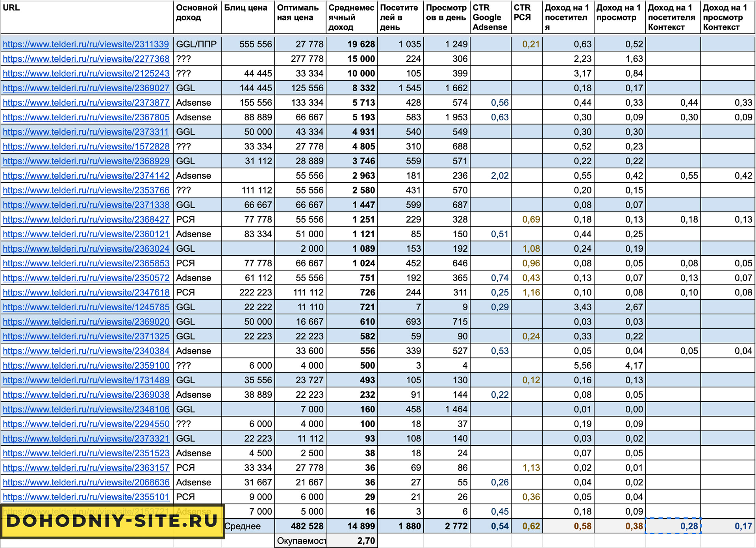Select the blitz price cell 555 556
756x548 pixels.
[248, 44]
